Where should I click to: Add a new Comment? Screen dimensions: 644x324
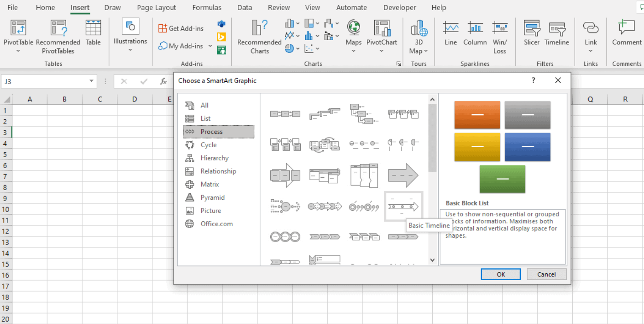point(626,34)
